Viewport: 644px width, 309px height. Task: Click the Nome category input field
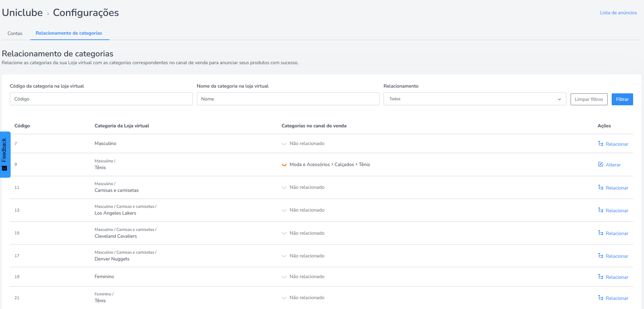coord(288,99)
